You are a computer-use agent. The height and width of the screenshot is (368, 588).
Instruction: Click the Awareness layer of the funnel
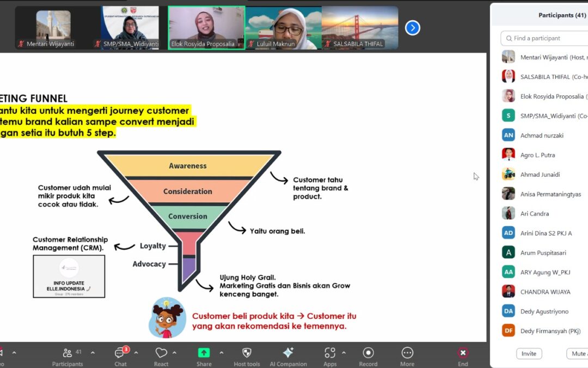188,166
